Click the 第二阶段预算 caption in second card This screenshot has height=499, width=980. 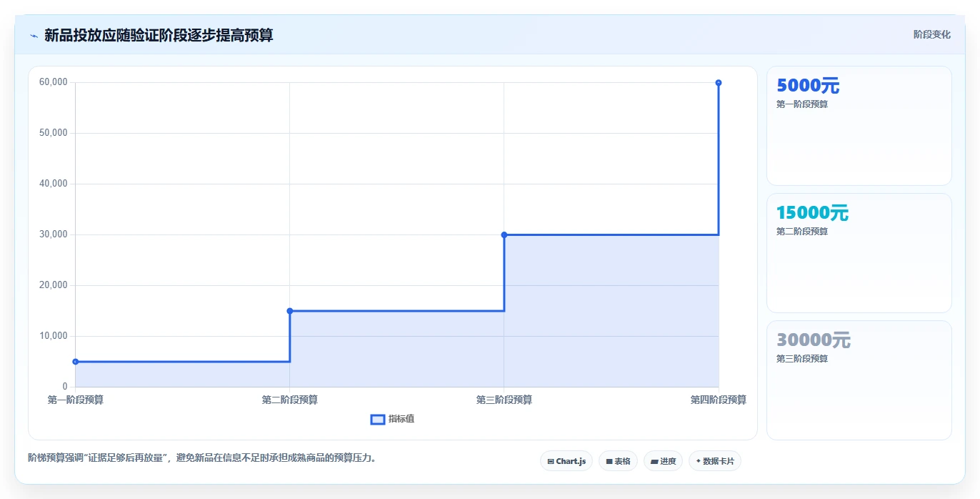[x=802, y=232]
